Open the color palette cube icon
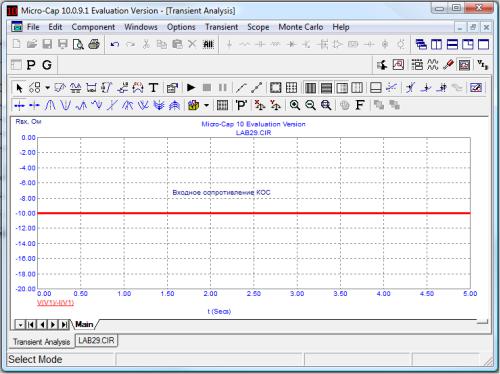Screen dimensions: 500x374 194,105
